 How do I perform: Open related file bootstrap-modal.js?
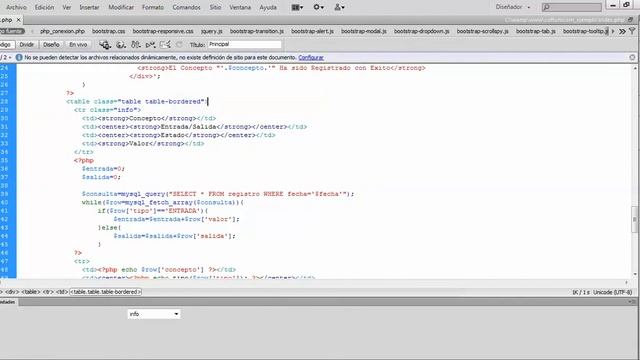(x=364, y=31)
